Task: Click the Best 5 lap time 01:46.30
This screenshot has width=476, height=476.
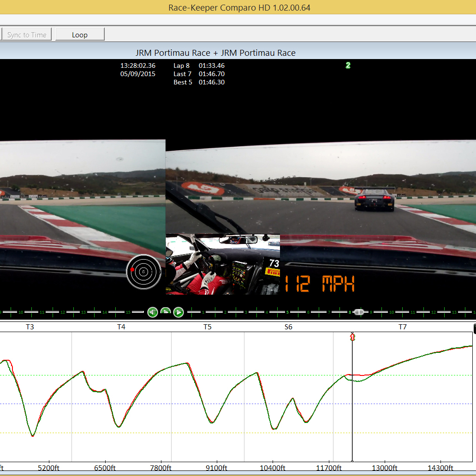Action: click(x=212, y=82)
